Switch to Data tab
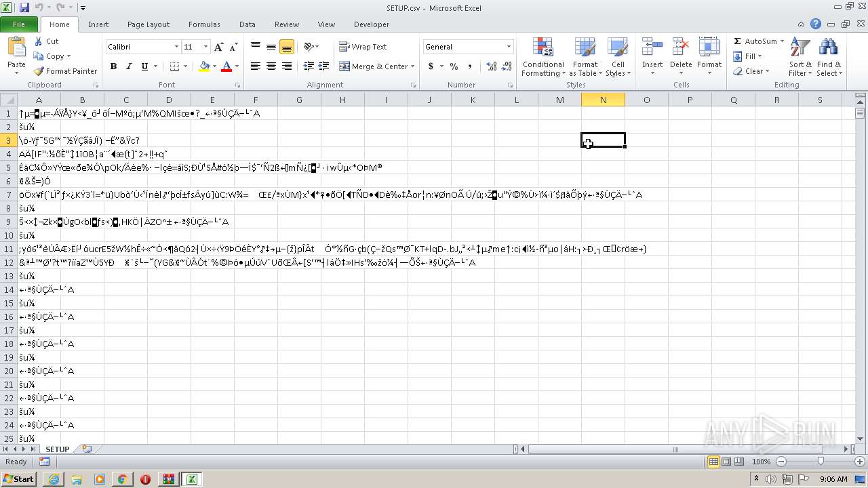Screen dimensions: 868x488 click(248, 24)
